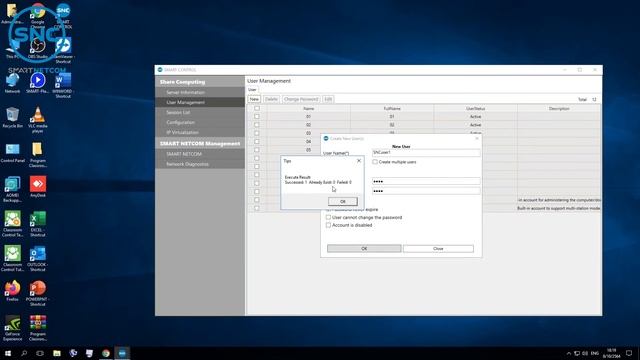Screen dimensions: 640x360
Task: Open the GeForce Experience desktop icon
Action: (x=12, y=328)
